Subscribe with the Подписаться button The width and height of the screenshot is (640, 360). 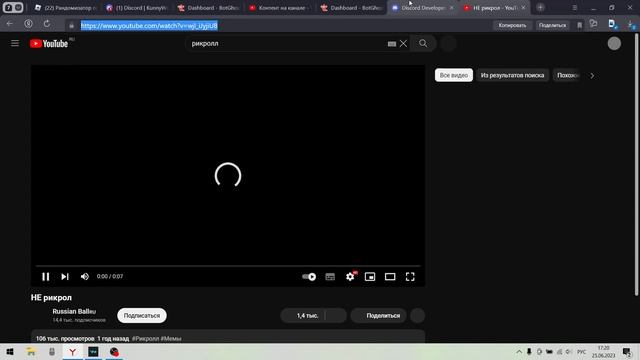(142, 316)
